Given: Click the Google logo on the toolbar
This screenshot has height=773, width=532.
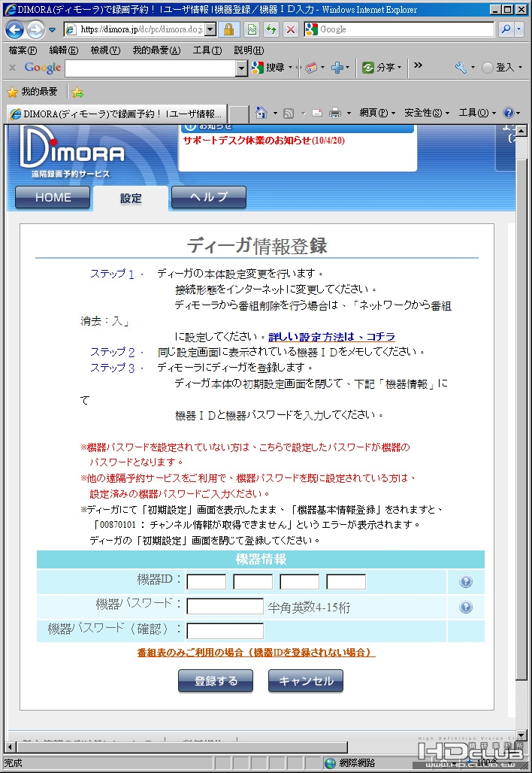Looking at the screenshot, I should 43,68.
